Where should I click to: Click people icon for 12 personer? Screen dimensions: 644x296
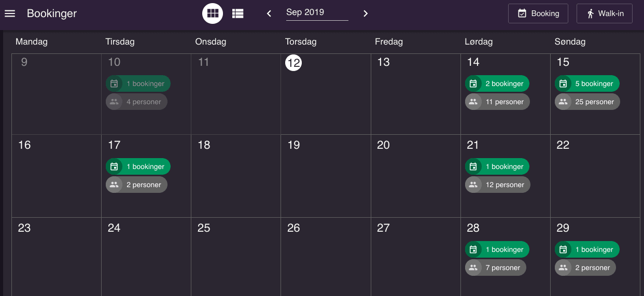[x=473, y=185]
